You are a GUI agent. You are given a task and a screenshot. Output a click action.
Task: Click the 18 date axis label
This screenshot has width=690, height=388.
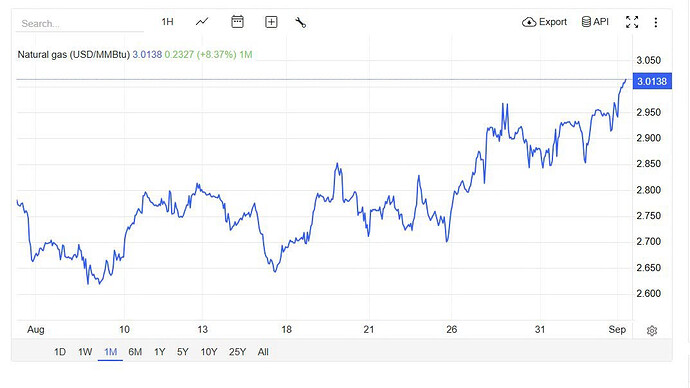coord(286,329)
